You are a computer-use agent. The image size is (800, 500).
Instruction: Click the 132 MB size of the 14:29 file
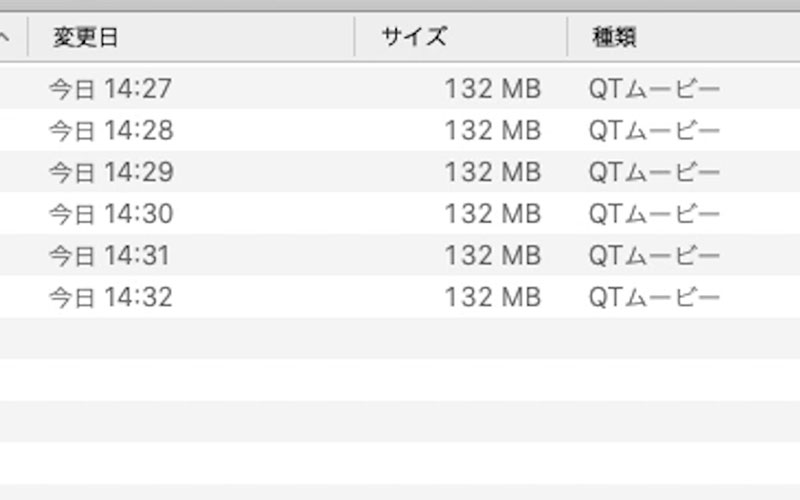(492, 172)
